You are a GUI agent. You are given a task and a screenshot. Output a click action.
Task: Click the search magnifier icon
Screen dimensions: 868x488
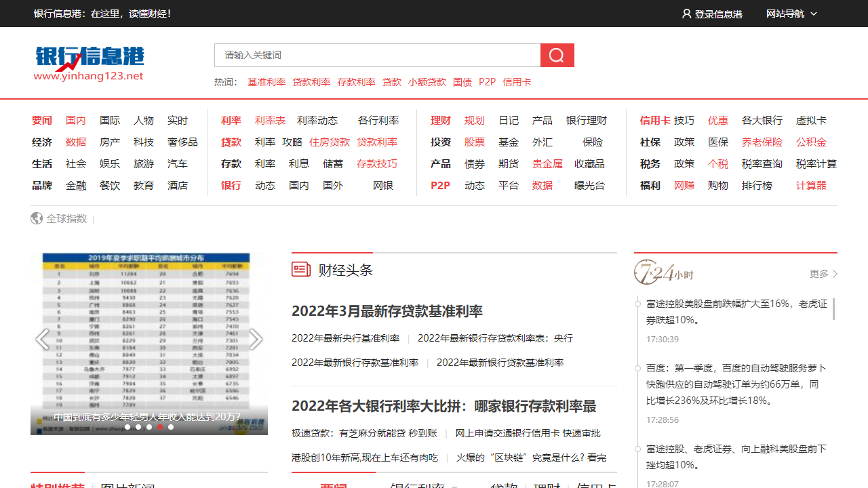[x=557, y=55]
